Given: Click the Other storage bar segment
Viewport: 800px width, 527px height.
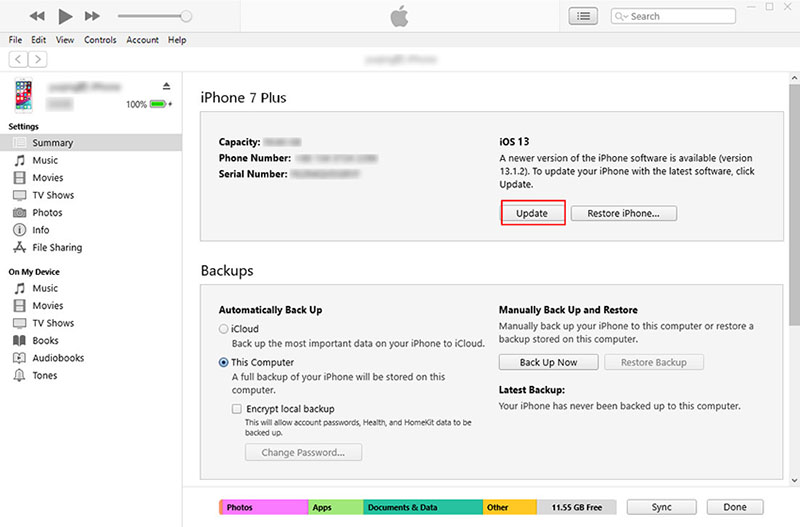Looking at the screenshot, I should pyautogui.click(x=510, y=507).
